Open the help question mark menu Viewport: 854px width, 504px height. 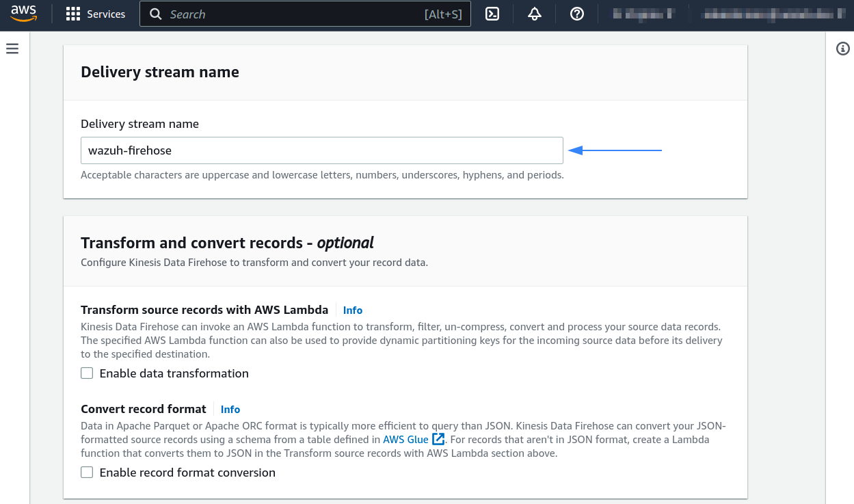coord(577,14)
